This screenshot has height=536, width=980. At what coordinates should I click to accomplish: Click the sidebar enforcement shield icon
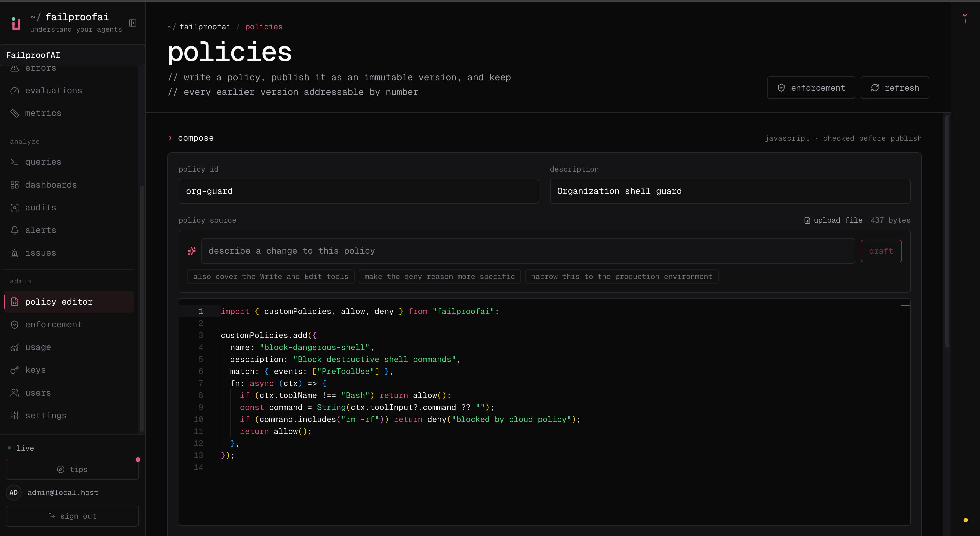[14, 325]
